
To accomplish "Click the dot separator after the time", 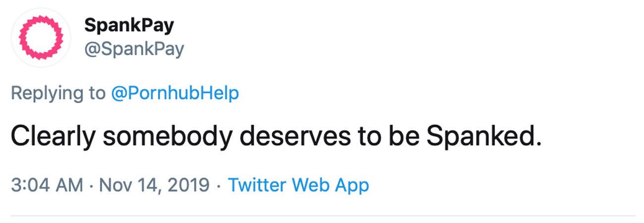I will click(91, 186).
